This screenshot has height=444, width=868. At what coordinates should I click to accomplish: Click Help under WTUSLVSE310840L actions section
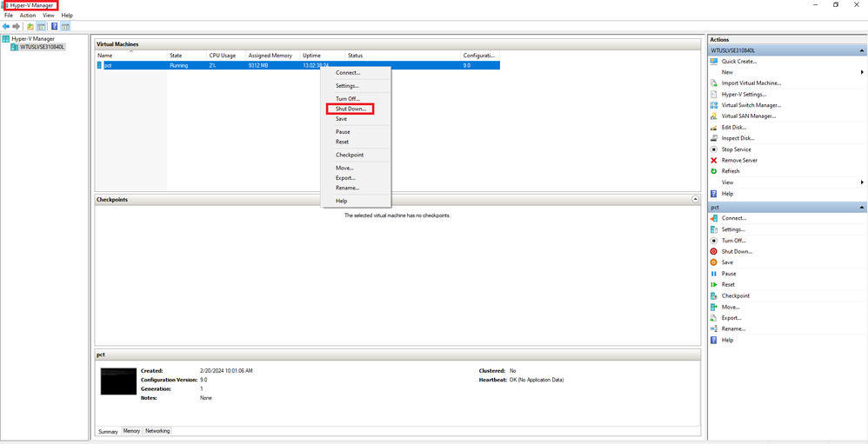click(x=727, y=194)
